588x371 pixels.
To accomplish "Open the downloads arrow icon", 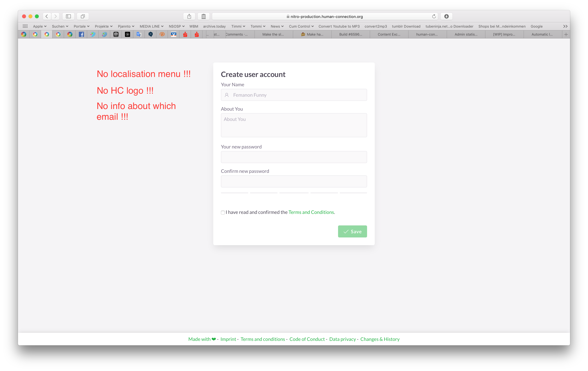I will 446,16.
